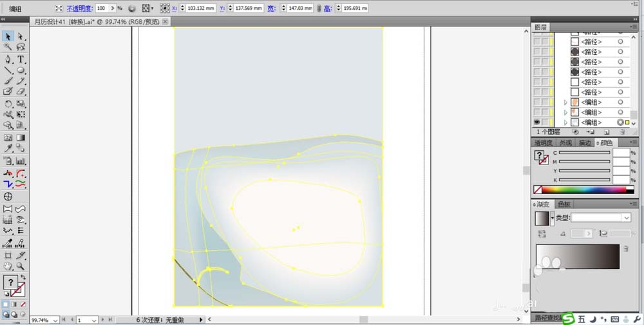Image resolution: width=644 pixels, height=325 pixels.
Task: Switch to the 透明度 tab
Action: pos(543,143)
